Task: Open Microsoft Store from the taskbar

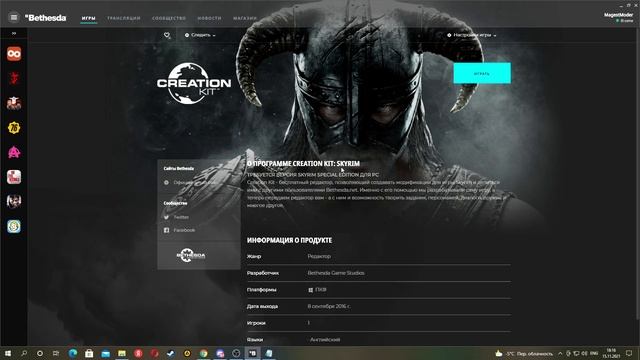Action: (x=89, y=353)
